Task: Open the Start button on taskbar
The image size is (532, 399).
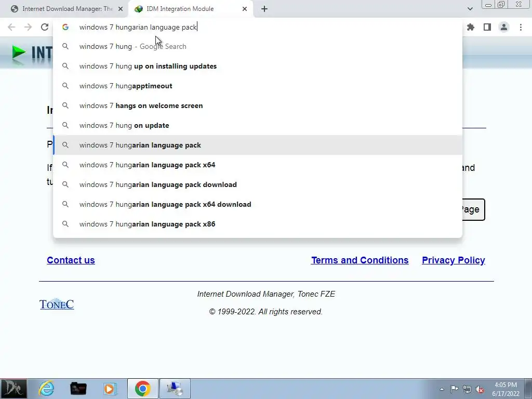Action: (x=14, y=389)
